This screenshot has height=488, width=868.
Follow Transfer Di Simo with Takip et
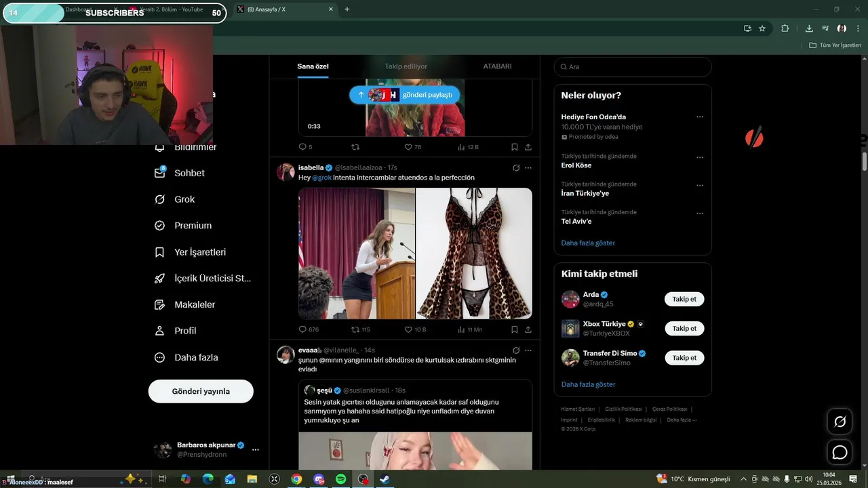(x=684, y=357)
